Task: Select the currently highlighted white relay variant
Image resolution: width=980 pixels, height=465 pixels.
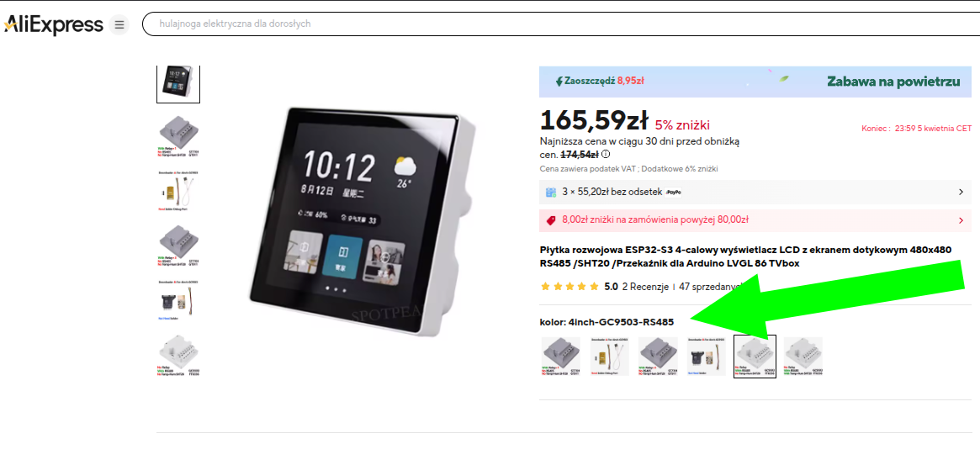Action: (755, 357)
